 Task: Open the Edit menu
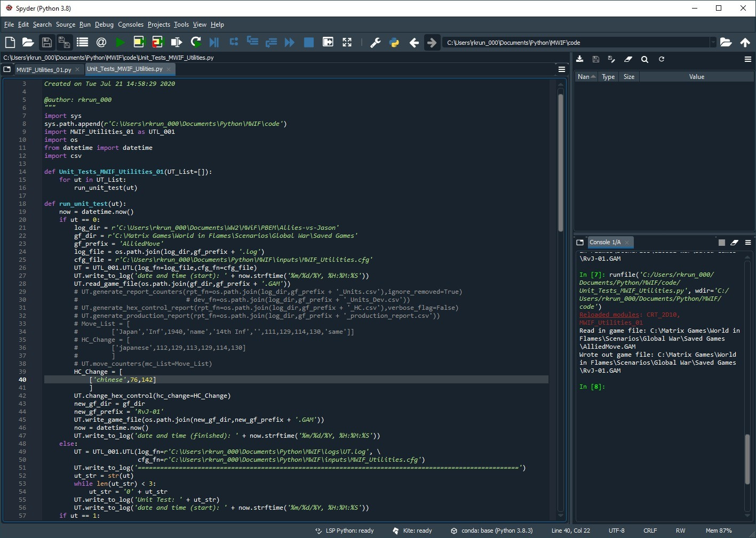pos(23,25)
